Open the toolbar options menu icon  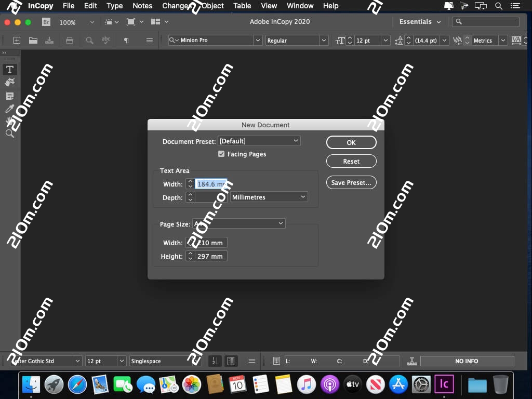pos(149,41)
